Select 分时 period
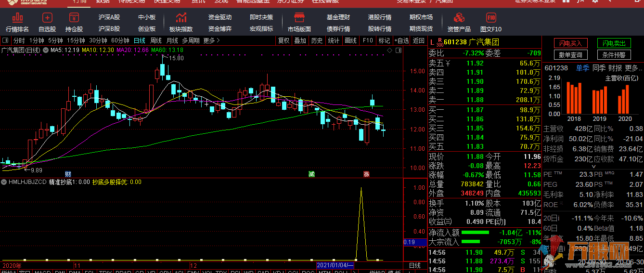Screen dimensions: 644x273 tap(19, 40)
